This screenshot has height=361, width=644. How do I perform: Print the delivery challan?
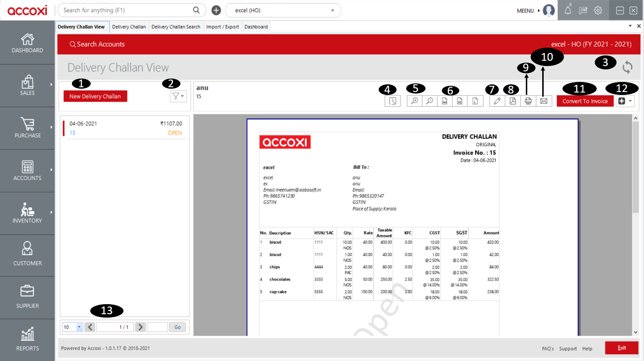pos(528,101)
